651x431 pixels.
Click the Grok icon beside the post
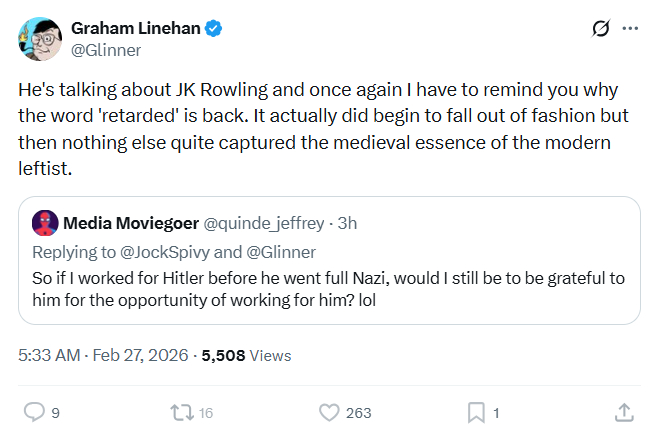coord(601,29)
